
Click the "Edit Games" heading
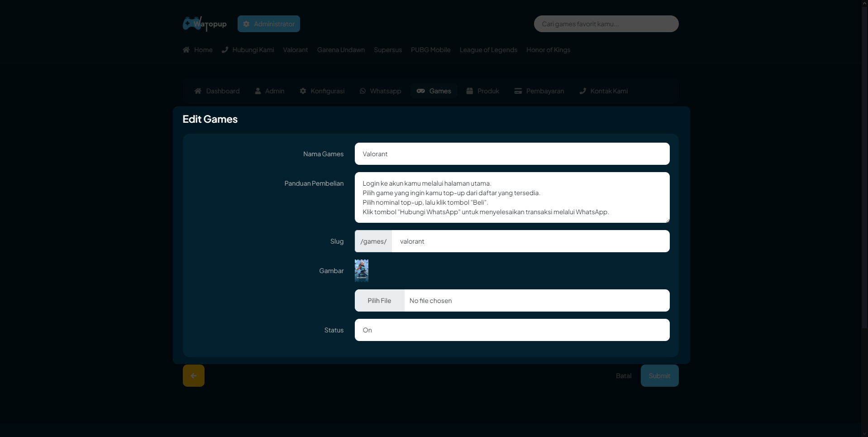pyautogui.click(x=210, y=119)
